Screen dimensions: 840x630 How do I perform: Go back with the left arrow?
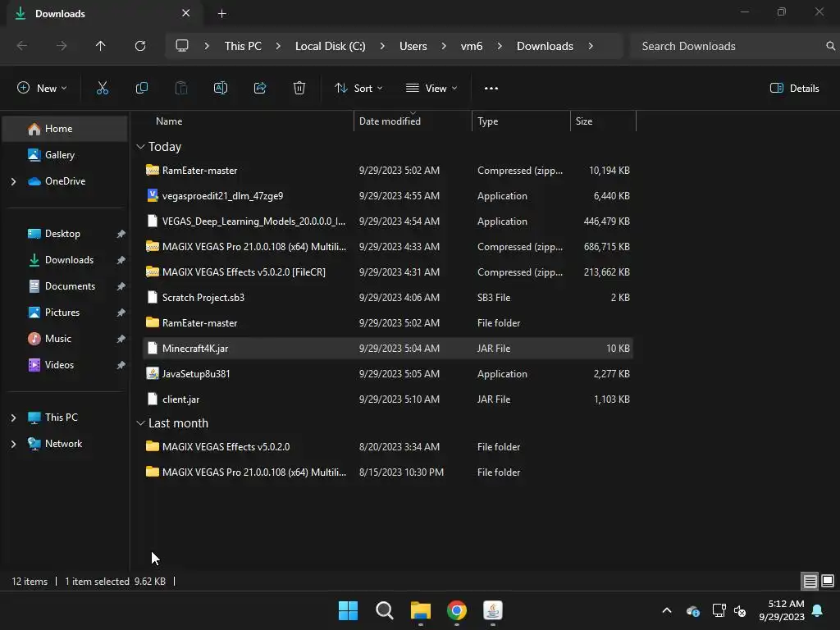[22, 46]
